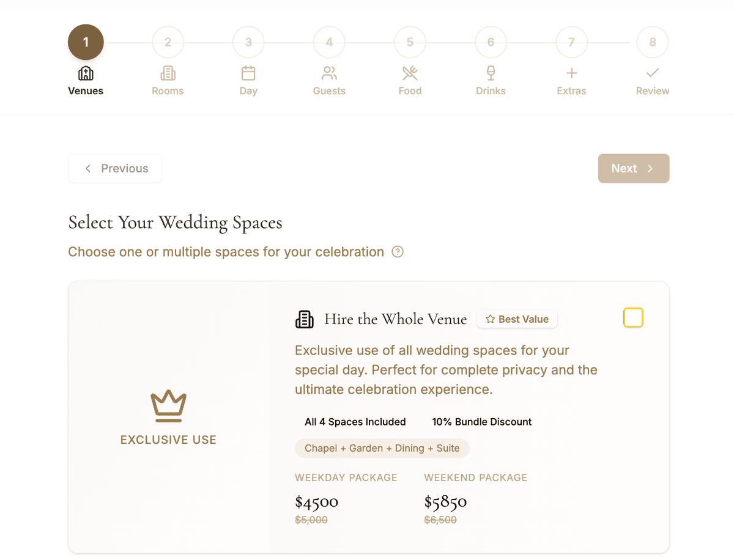
Task: Check the Hire the Whole Venue checkbox
Action: [x=633, y=317]
